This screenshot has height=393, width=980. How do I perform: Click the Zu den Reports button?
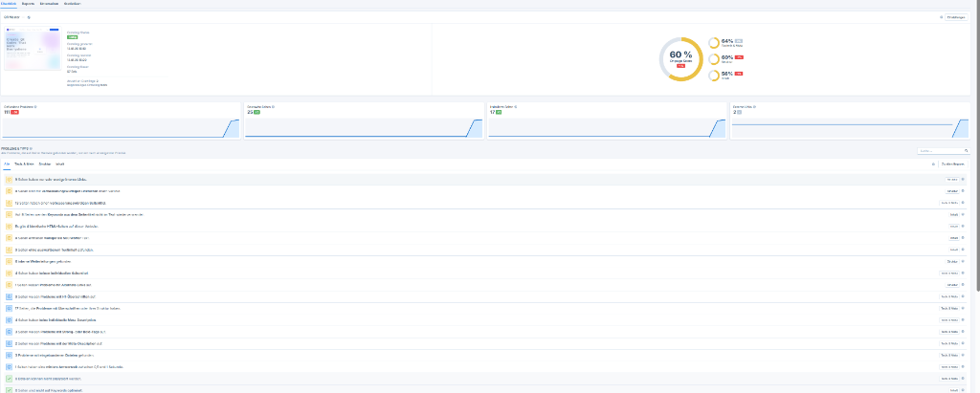pyautogui.click(x=952, y=164)
